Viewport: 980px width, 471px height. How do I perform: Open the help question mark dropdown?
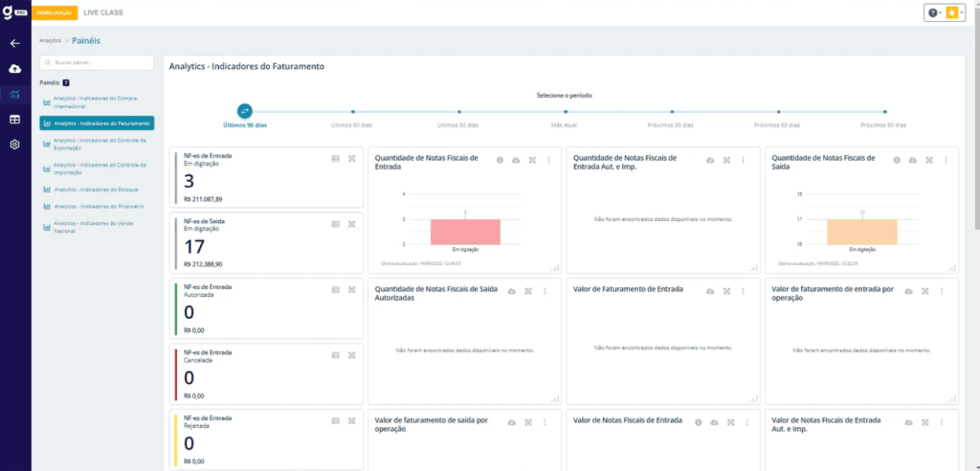(934, 12)
